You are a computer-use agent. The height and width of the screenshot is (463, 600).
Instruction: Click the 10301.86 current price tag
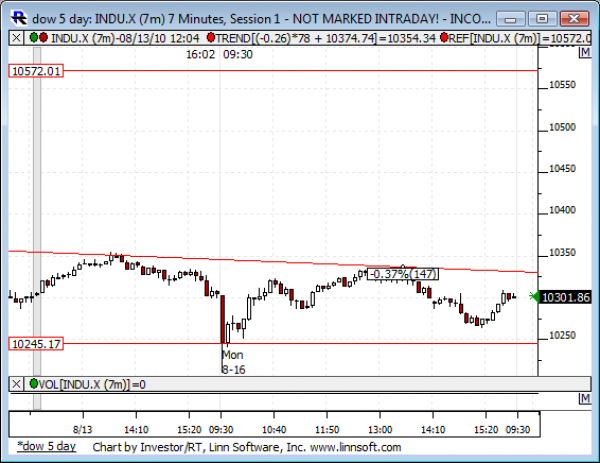coord(566,297)
